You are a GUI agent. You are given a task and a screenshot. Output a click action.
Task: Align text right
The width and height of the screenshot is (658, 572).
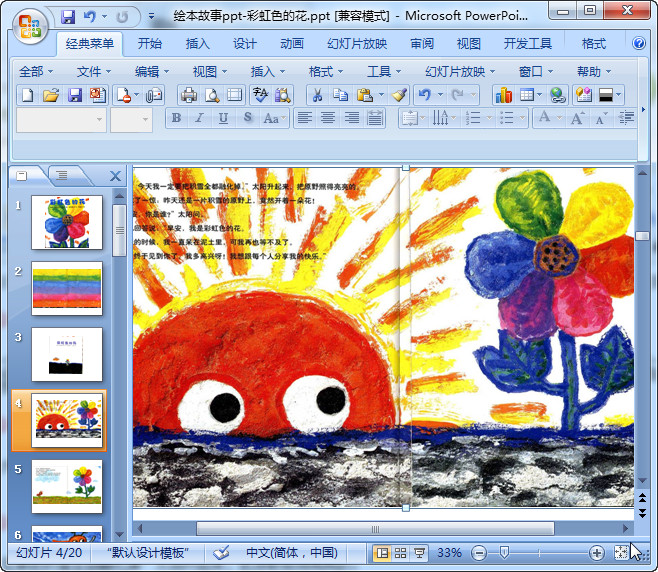(352, 118)
